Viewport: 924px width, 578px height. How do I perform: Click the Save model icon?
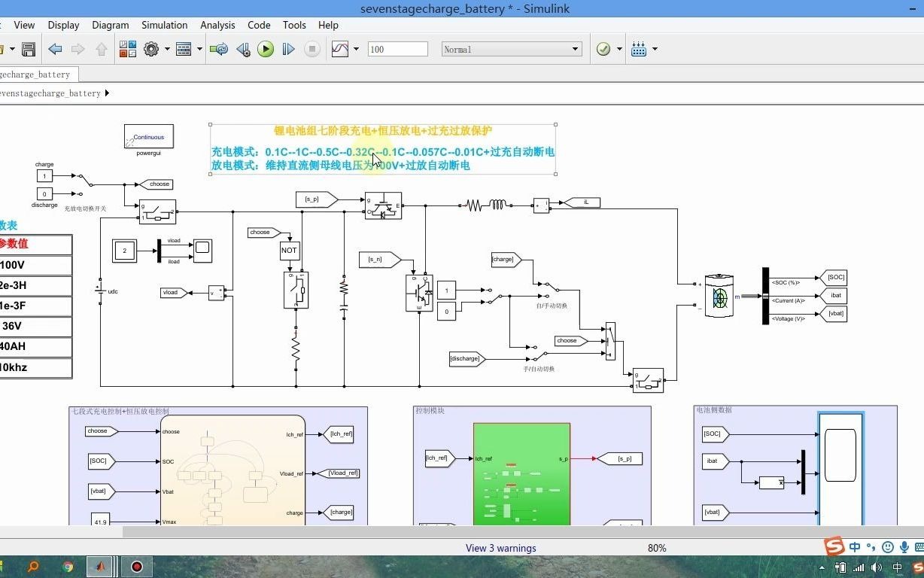coord(29,50)
